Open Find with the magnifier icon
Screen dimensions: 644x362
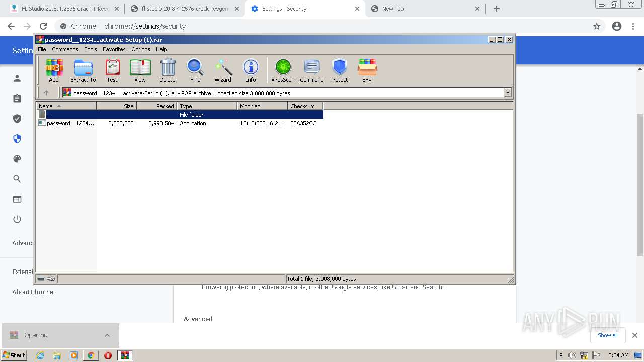pos(195,70)
